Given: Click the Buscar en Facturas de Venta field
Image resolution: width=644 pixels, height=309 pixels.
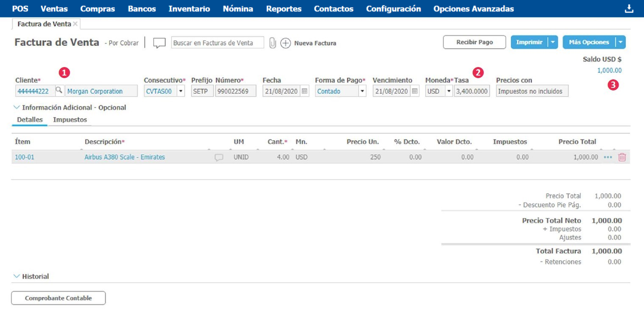Looking at the screenshot, I should coord(217,43).
